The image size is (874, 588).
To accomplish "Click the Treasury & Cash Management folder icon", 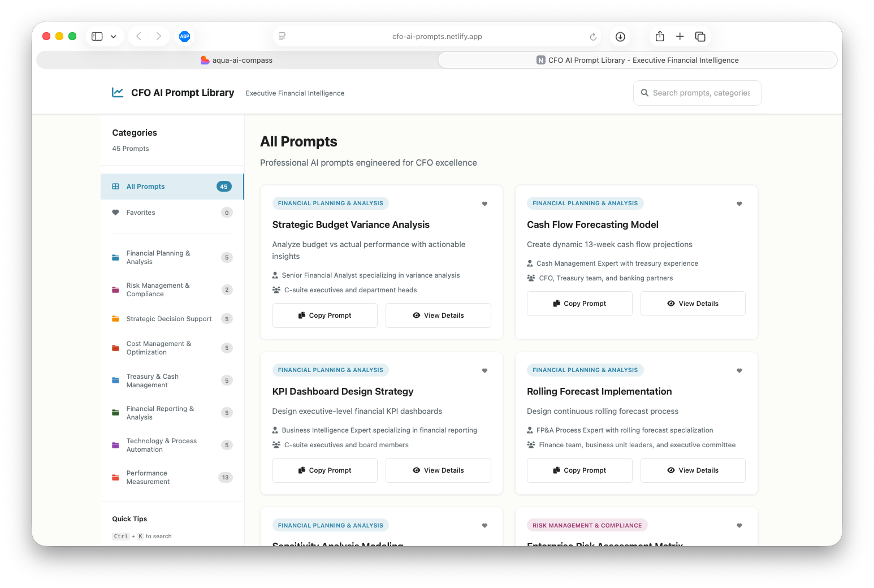I will coord(115,381).
